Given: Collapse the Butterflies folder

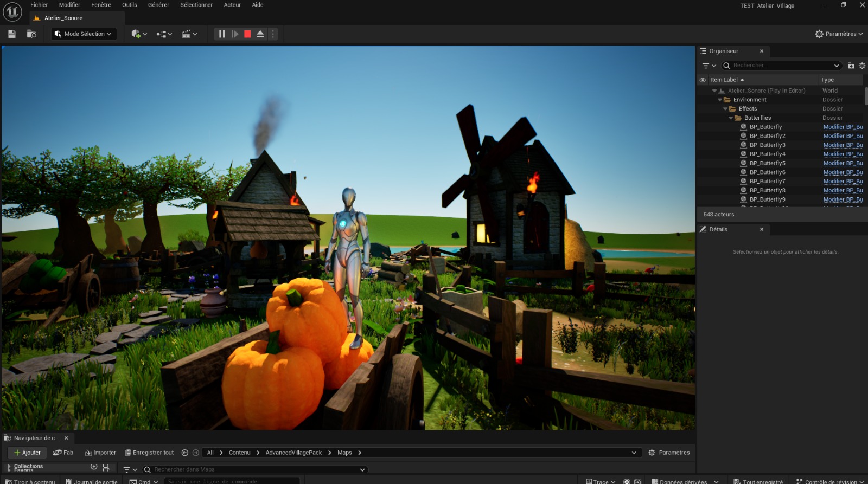Looking at the screenshot, I should tap(731, 118).
